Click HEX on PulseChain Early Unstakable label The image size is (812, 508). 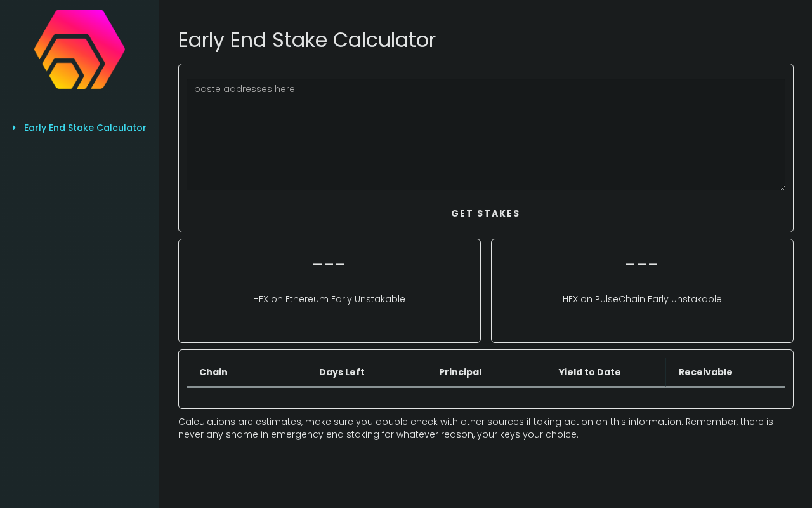pos(642,299)
